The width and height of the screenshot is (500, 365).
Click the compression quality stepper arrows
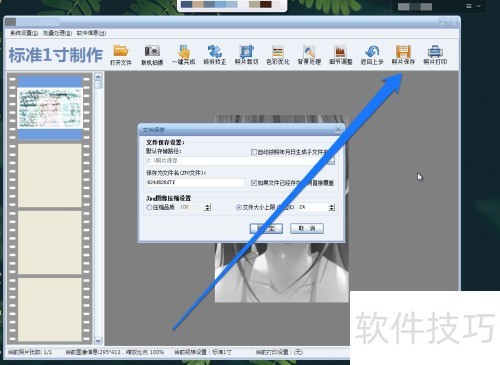(x=208, y=207)
